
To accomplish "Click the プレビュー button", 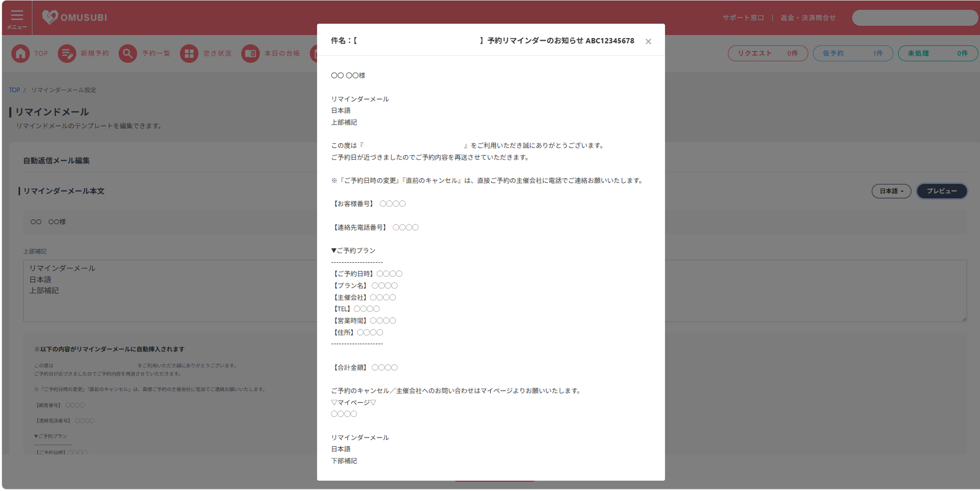I will [942, 191].
